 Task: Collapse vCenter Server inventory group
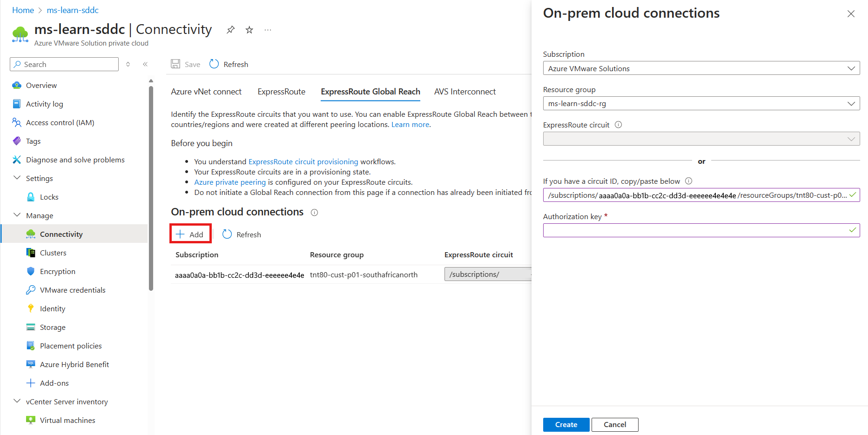[17, 401]
